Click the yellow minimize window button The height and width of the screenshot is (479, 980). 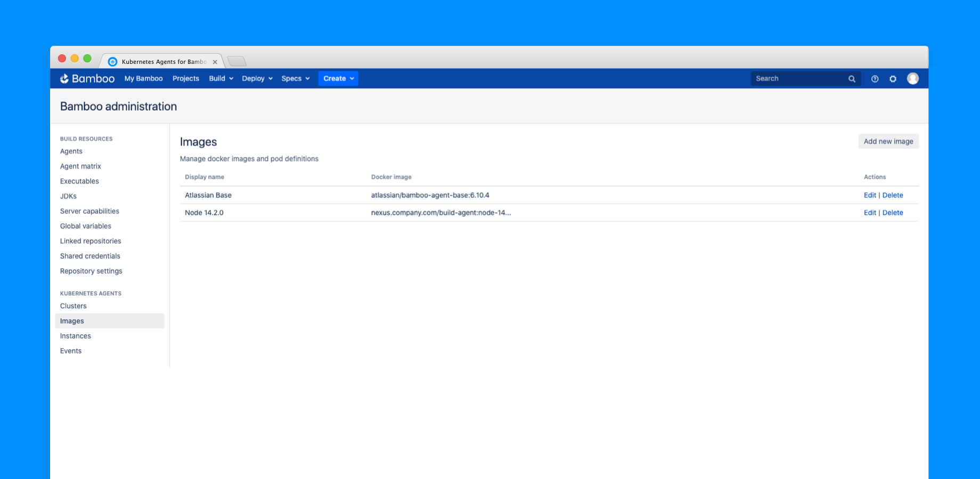75,59
